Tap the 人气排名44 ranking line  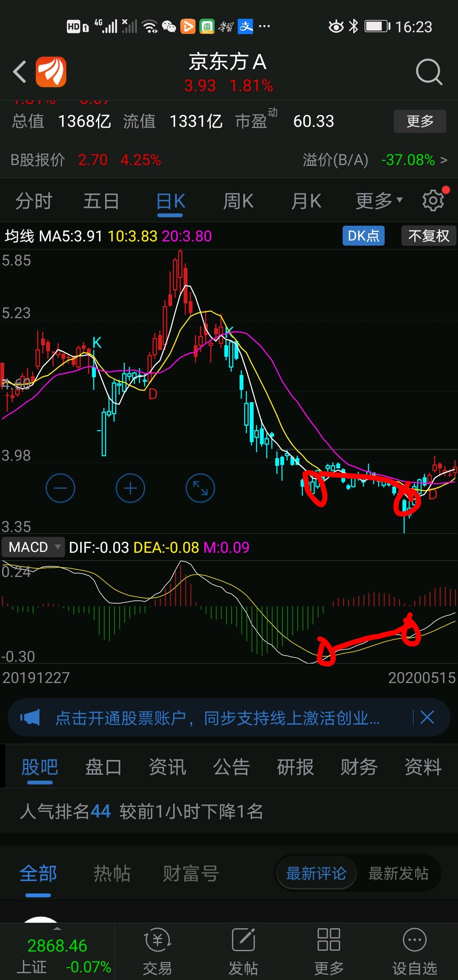pyautogui.click(x=141, y=811)
